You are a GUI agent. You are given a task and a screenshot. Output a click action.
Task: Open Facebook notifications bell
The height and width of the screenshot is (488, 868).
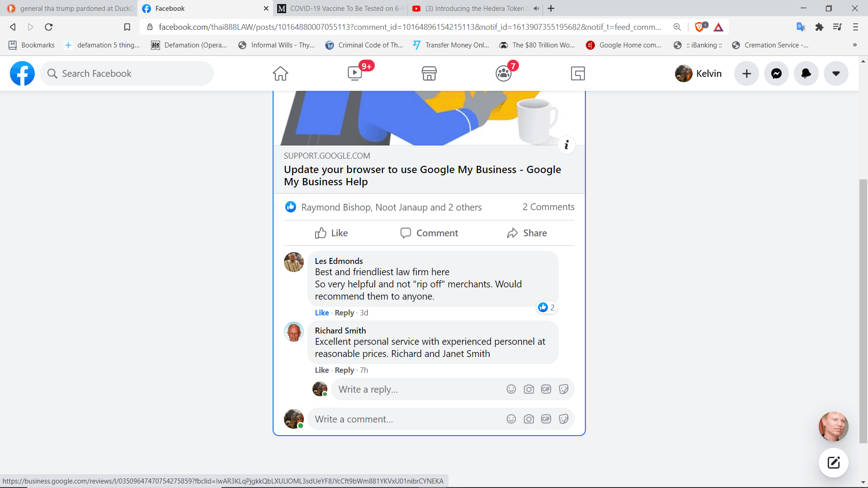coord(806,73)
